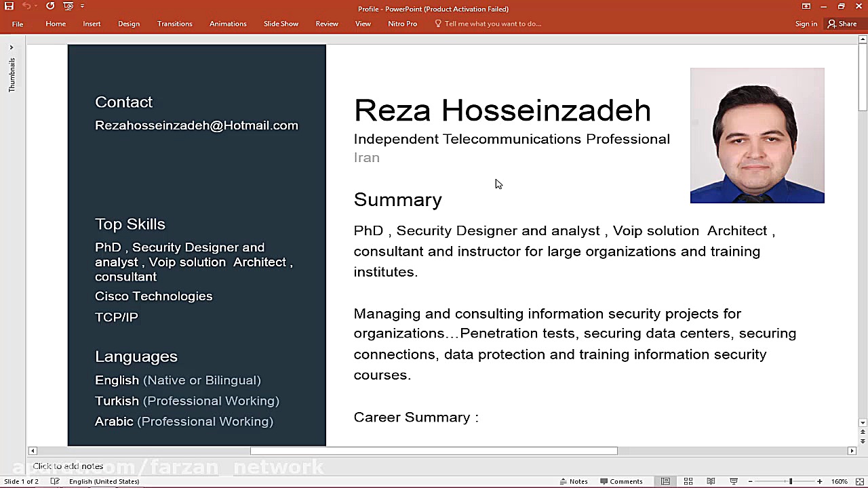Screen dimensions: 868x488
Task: Click the zoom out minus button
Action: [x=750, y=481]
